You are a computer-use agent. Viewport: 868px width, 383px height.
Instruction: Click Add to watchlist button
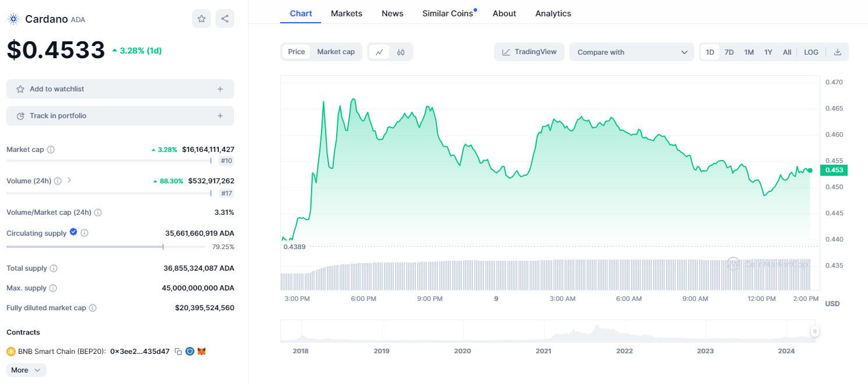[x=120, y=89]
